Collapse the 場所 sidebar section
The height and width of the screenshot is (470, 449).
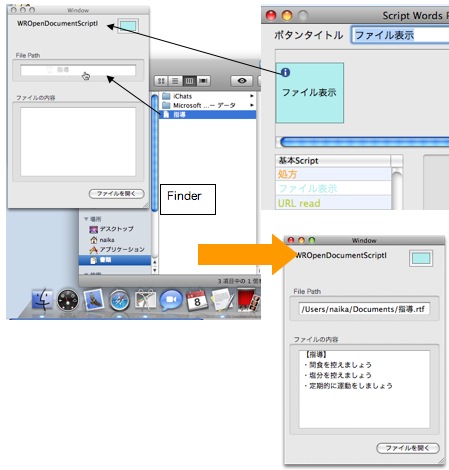click(x=86, y=219)
